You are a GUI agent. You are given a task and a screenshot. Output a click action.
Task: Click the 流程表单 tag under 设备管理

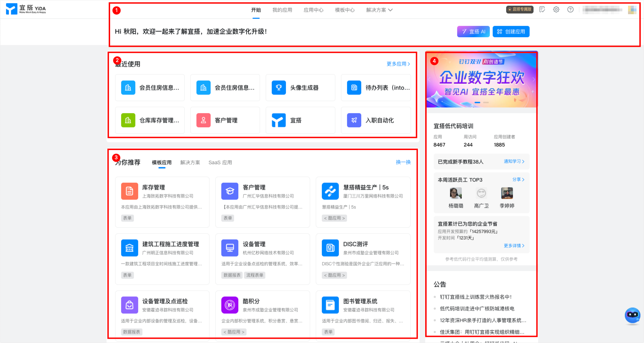click(x=255, y=275)
